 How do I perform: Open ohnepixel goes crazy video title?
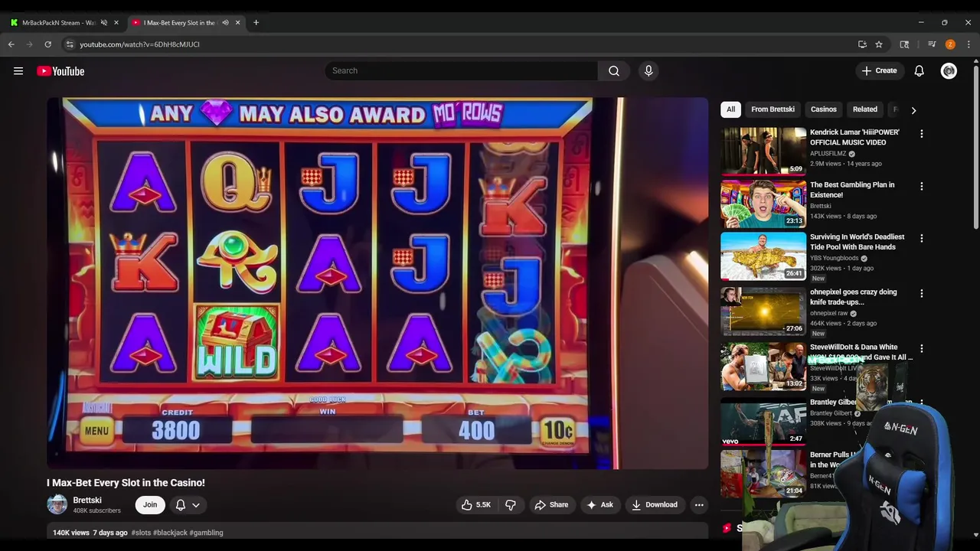[854, 297]
